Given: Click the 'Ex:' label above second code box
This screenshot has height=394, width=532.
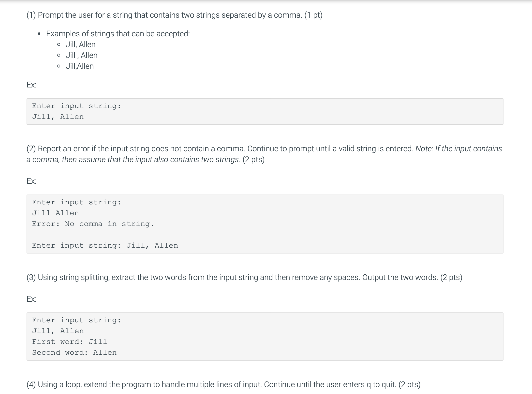Looking at the screenshot, I should (31, 181).
